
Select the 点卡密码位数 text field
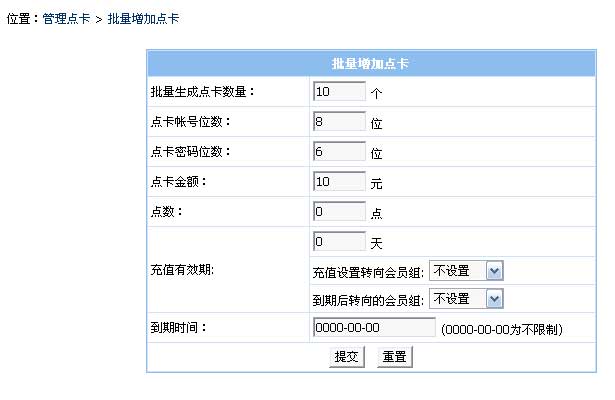(339, 152)
